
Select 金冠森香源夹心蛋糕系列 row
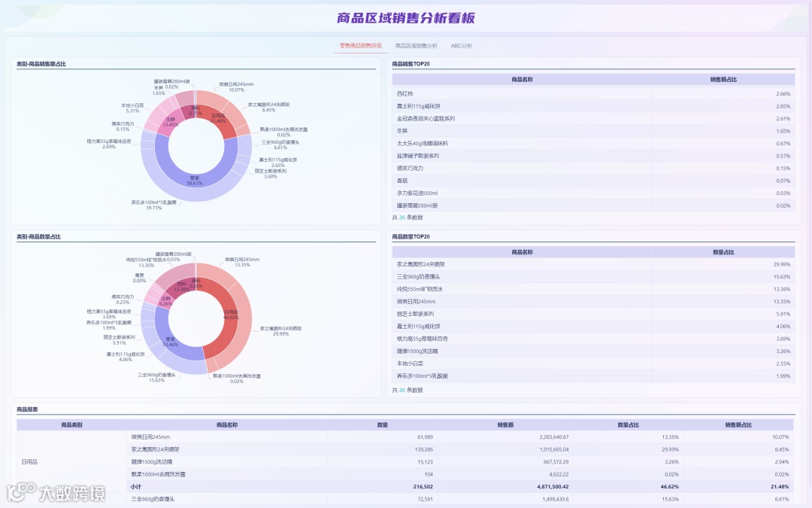coord(593,119)
